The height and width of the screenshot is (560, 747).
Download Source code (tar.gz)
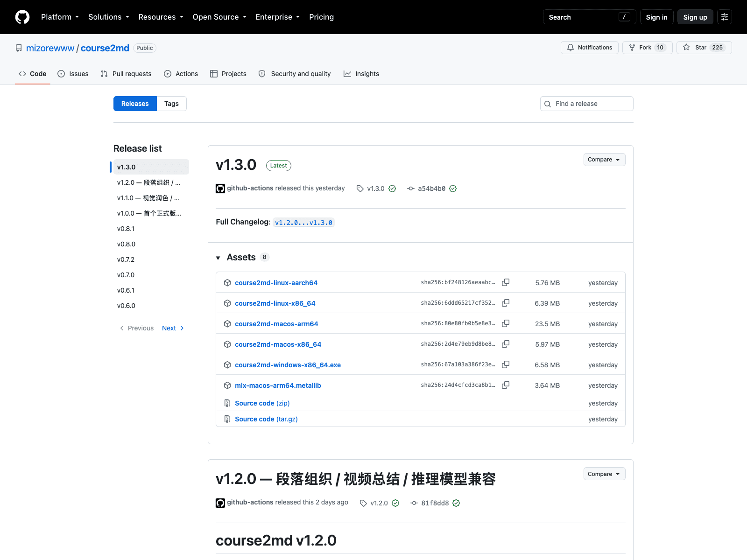tap(266, 419)
